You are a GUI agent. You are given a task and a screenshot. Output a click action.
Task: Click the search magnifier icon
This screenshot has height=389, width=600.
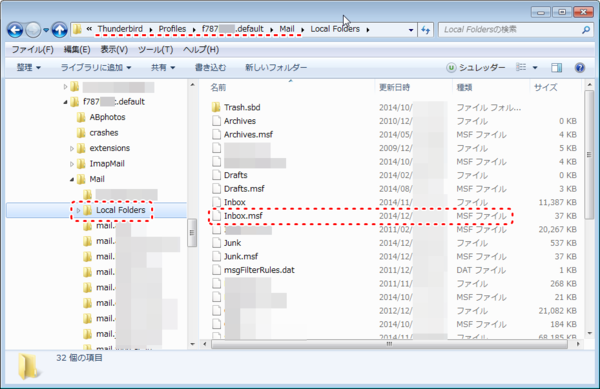click(x=585, y=30)
